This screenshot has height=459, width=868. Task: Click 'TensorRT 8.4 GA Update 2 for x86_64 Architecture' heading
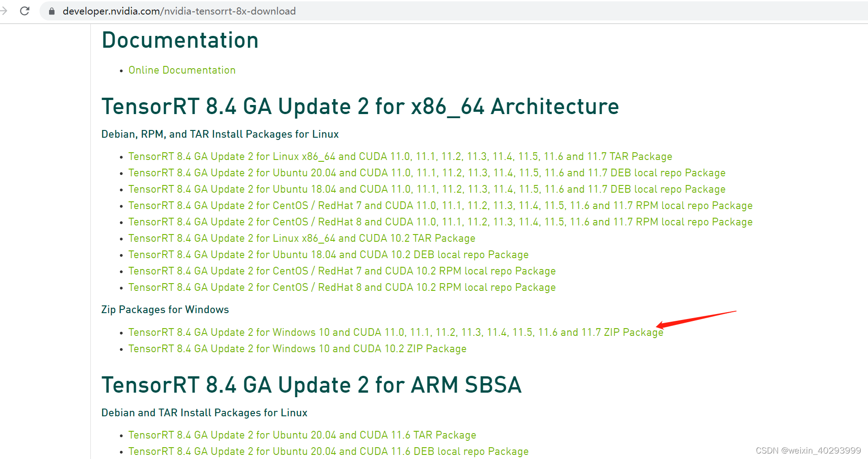(x=360, y=107)
